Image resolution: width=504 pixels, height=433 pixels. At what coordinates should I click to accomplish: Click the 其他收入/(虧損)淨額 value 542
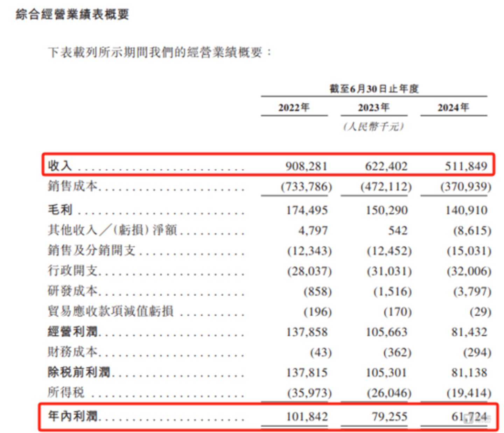398,231
